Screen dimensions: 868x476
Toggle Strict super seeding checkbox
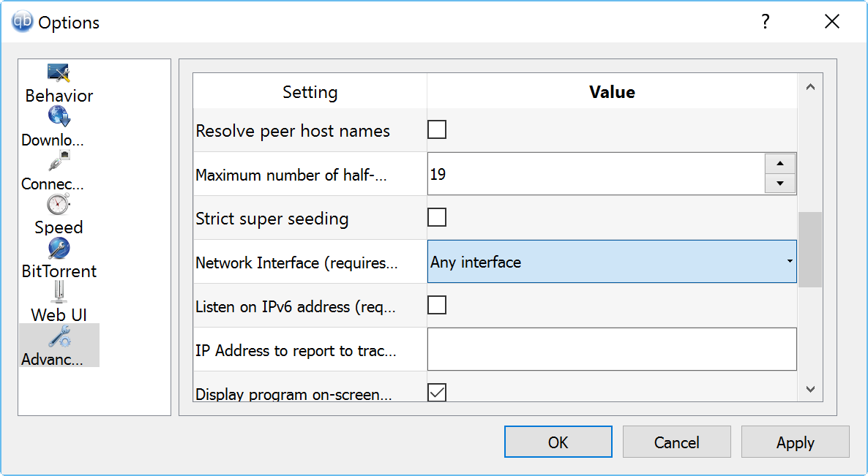[x=437, y=217]
